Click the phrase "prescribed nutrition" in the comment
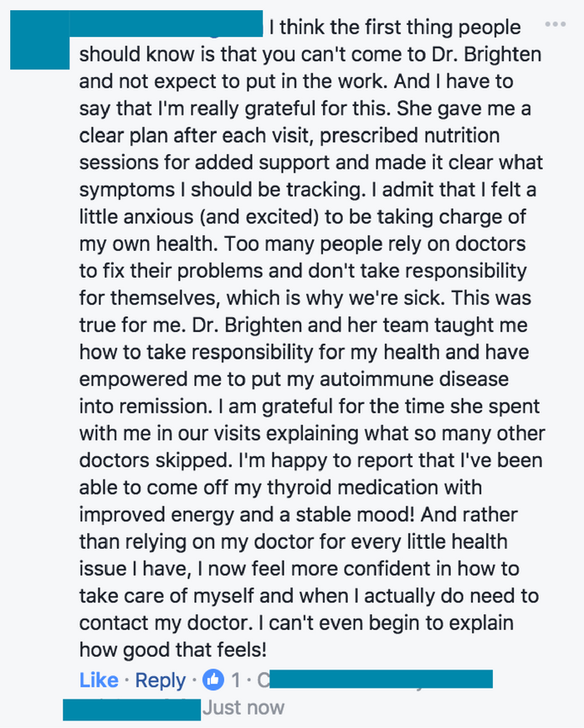This screenshot has height=728, width=584. 409,136
